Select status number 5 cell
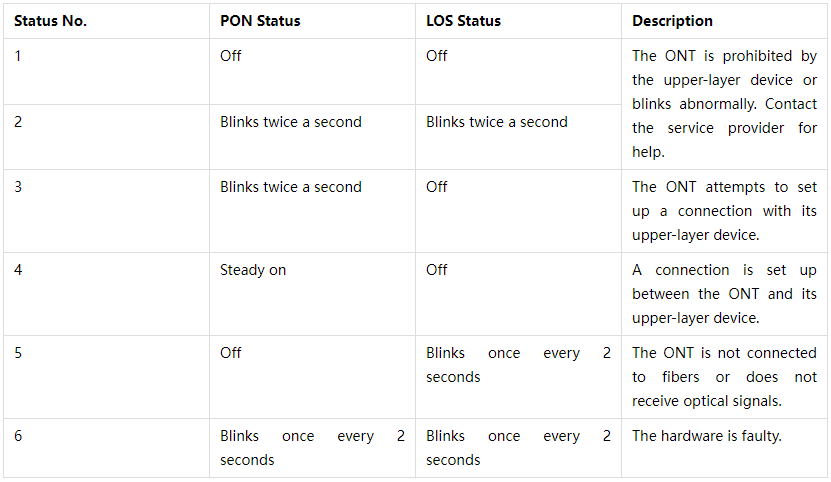Screen dimensions: 831x482 click(x=18, y=353)
